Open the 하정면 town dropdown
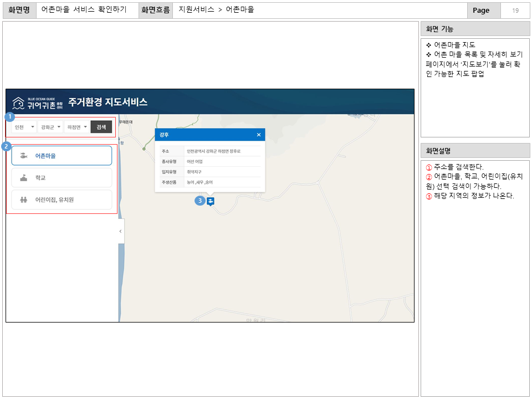The width and height of the screenshot is (532, 399). pos(76,127)
